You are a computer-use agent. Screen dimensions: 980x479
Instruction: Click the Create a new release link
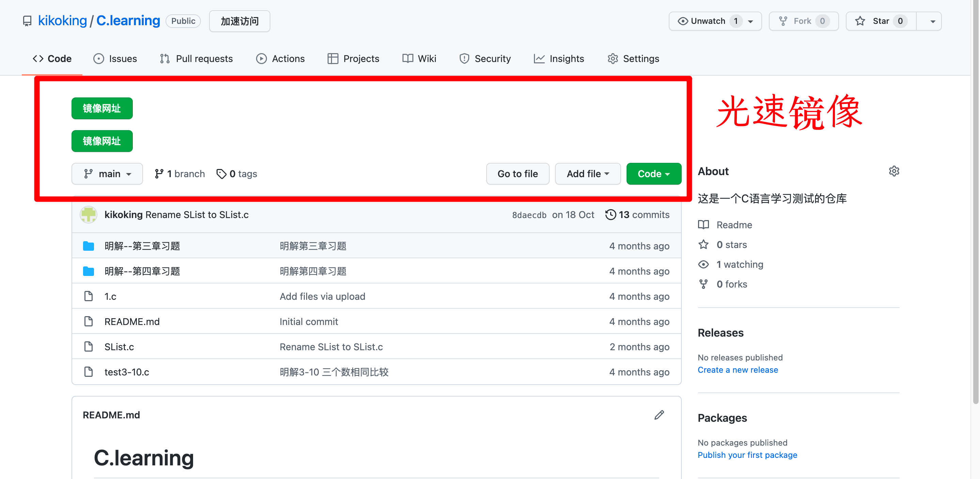click(x=737, y=370)
